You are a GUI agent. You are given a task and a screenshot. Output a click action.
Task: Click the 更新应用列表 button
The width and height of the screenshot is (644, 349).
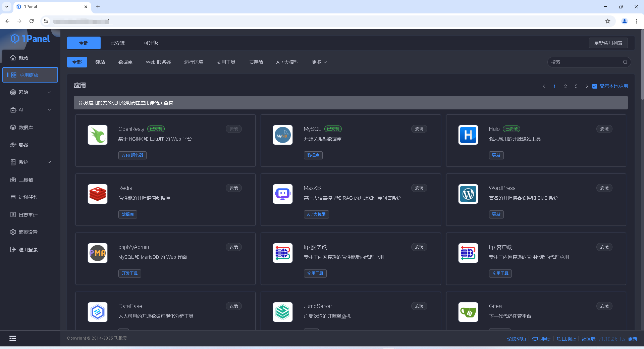point(608,43)
